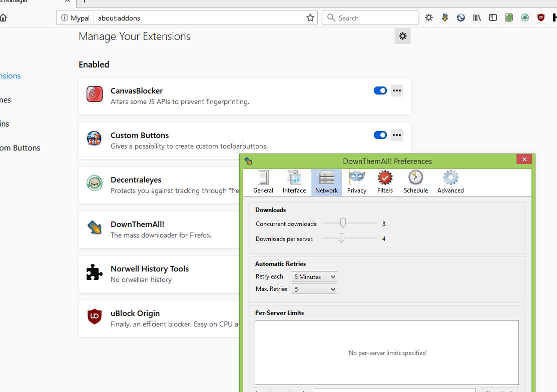
Task: Click the DownThemAll download arrow toolbar icon
Action: coord(445,17)
